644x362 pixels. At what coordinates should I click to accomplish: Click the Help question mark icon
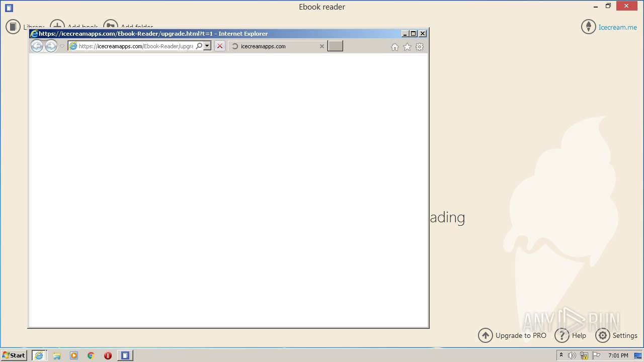point(562,335)
